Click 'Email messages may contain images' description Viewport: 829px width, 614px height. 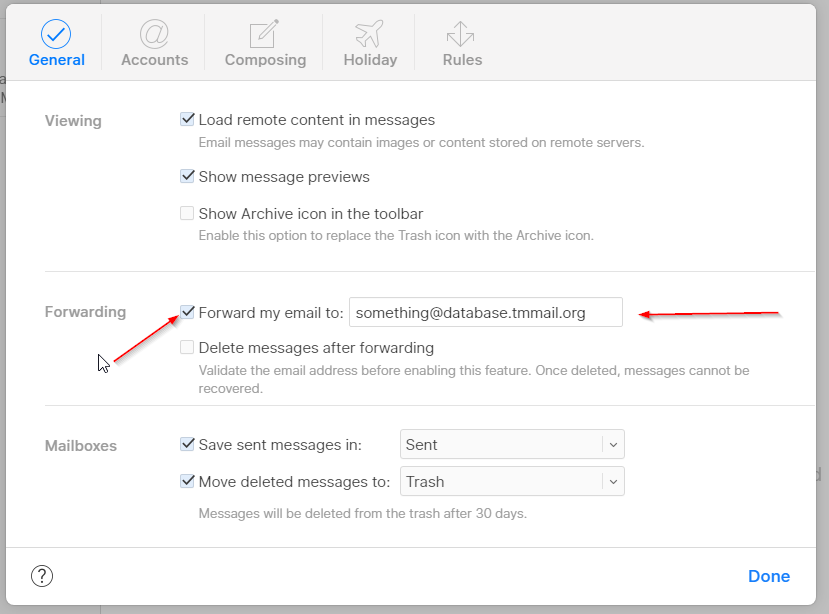421,143
